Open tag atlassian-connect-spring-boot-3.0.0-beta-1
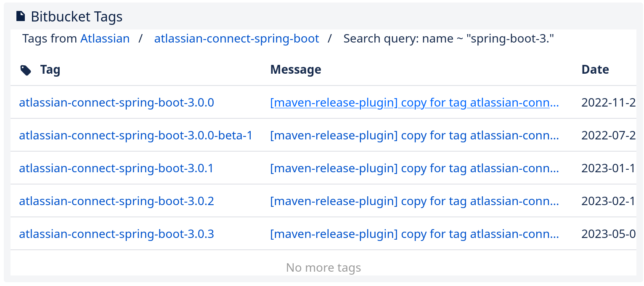644x286 pixels. 135,135
